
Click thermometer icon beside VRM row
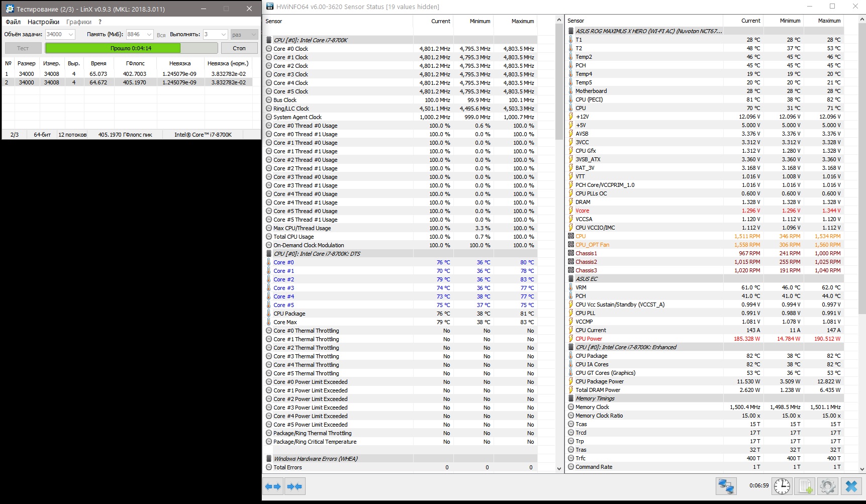pos(571,287)
